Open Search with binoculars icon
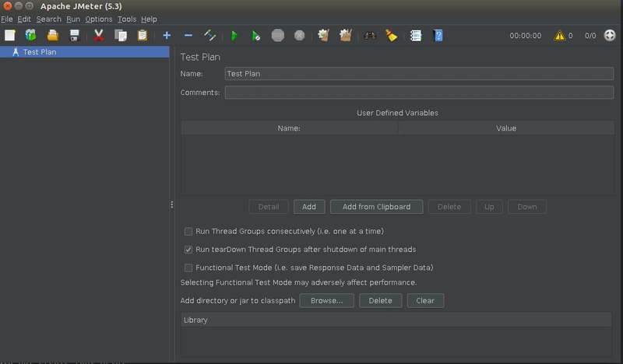Image resolution: width=623 pixels, height=364 pixels. point(370,36)
